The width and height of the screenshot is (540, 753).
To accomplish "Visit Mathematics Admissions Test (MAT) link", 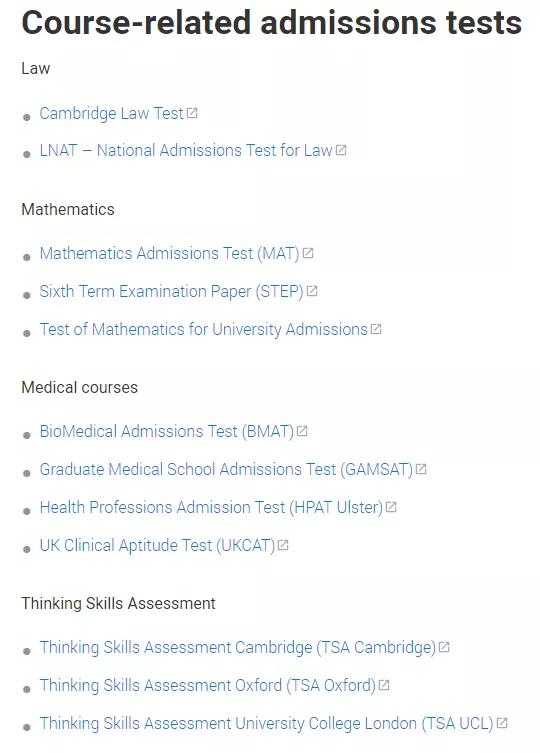I will [x=170, y=254].
